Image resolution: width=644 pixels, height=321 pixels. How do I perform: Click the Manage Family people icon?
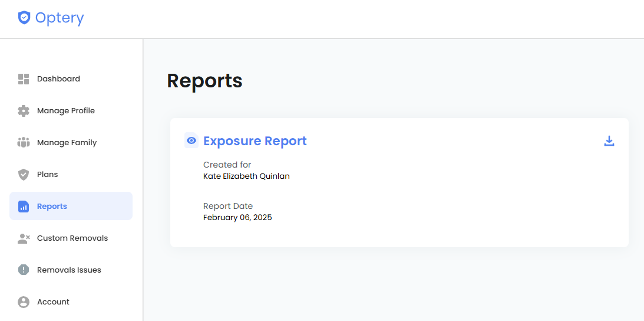(24, 143)
